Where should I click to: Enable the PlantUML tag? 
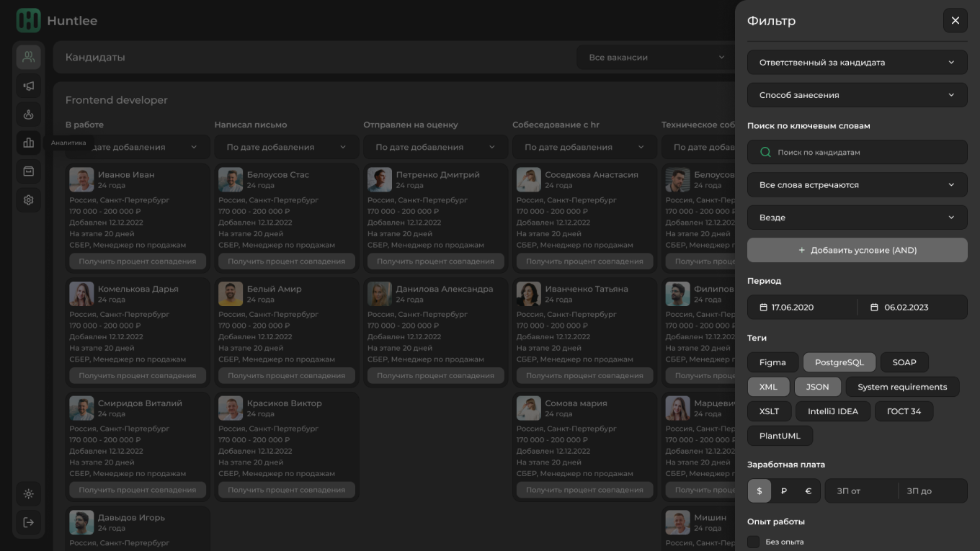click(780, 436)
